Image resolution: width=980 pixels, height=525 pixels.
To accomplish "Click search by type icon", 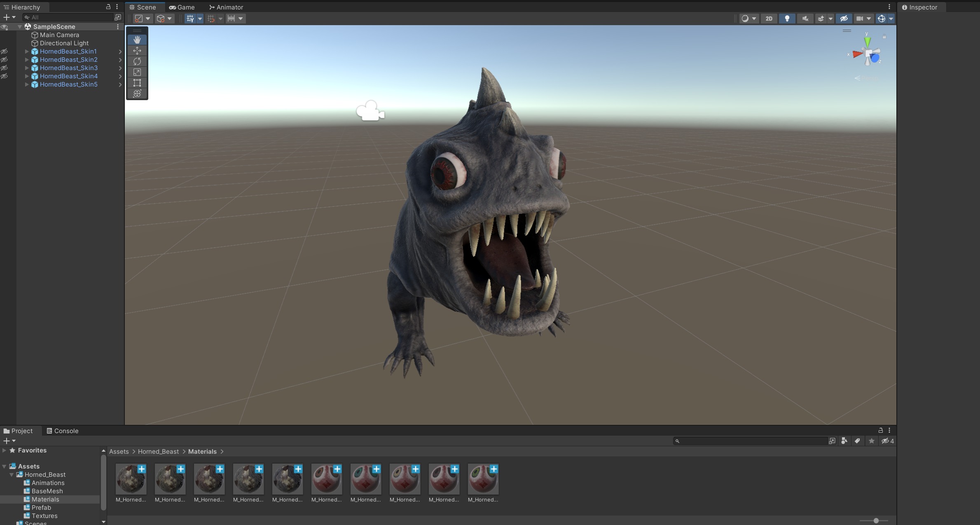I will (x=844, y=441).
